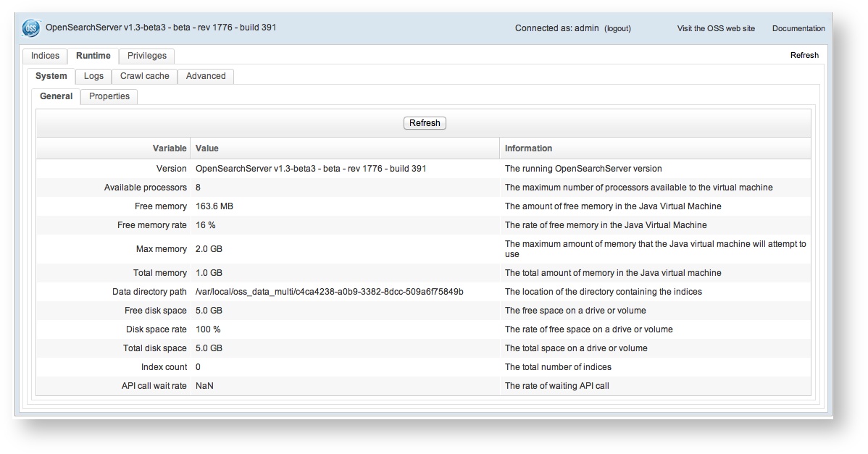Open the Properties tab
Image resolution: width=868 pixels, height=454 pixels.
(109, 96)
